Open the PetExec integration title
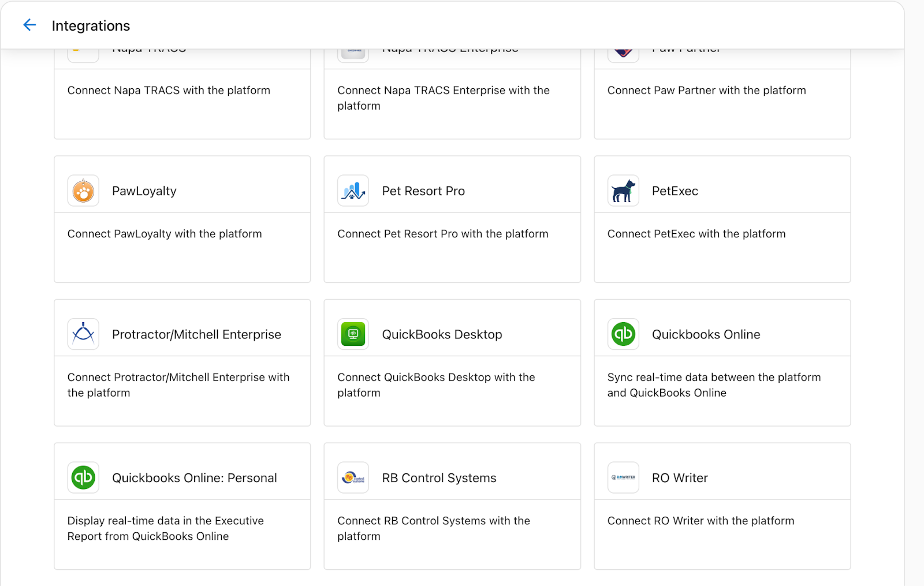Viewport: 924px width, 586px height. [675, 191]
